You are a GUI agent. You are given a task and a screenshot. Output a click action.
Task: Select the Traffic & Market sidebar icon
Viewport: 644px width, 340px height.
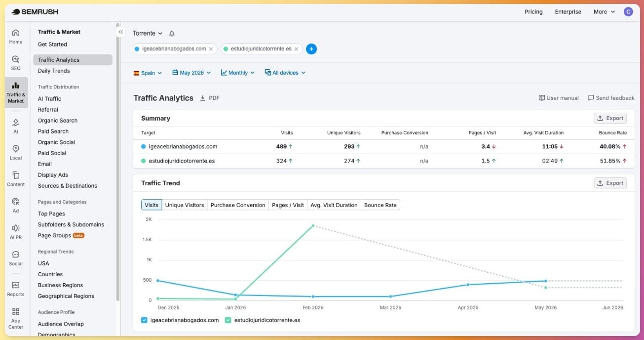pos(16,92)
